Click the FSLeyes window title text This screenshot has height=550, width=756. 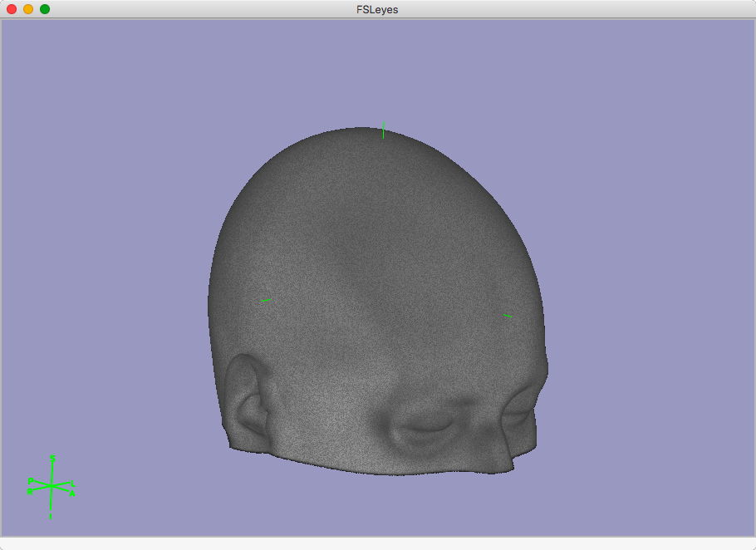(x=378, y=9)
